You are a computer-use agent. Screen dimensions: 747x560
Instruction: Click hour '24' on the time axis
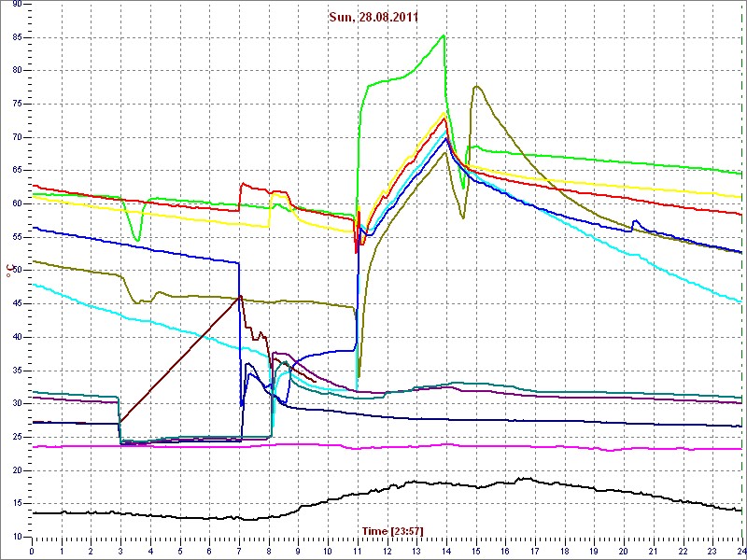[x=740, y=552]
